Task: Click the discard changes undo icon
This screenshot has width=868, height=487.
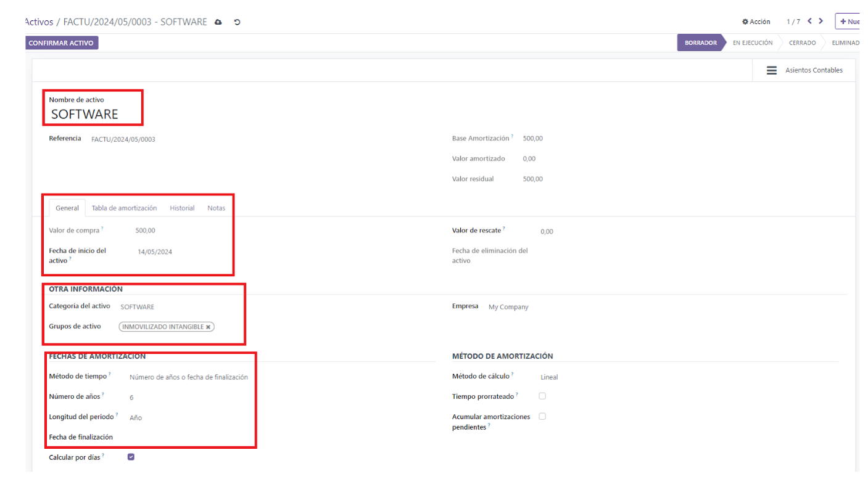Action: [237, 22]
